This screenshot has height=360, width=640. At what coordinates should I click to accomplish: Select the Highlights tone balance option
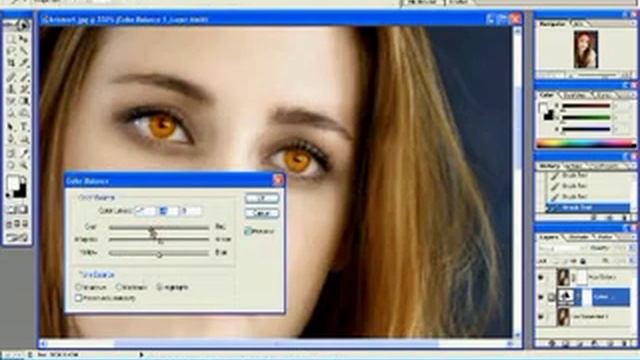pos(160,287)
